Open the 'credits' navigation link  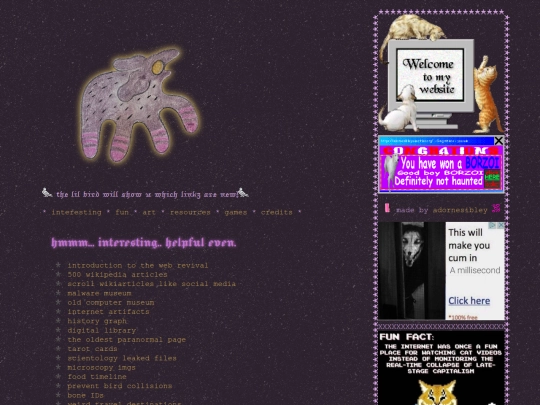tap(277, 212)
